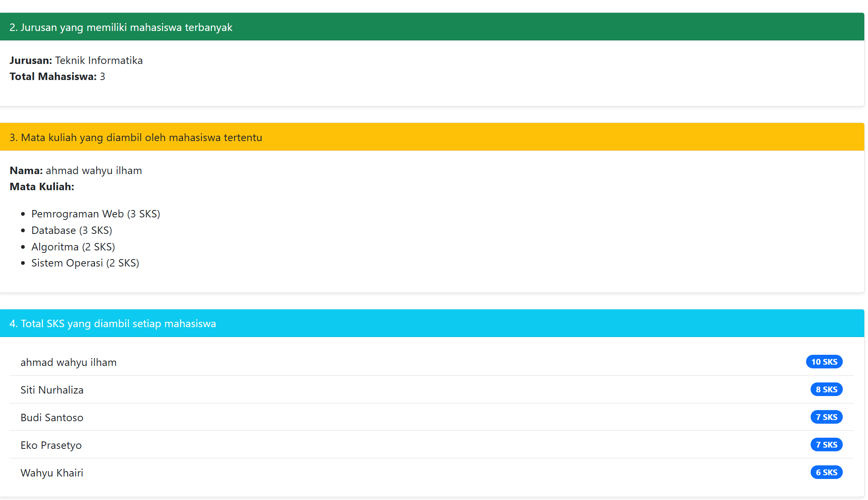
Task: Click the 'Total Mahasiswa: 3' text
Action: click(x=57, y=76)
